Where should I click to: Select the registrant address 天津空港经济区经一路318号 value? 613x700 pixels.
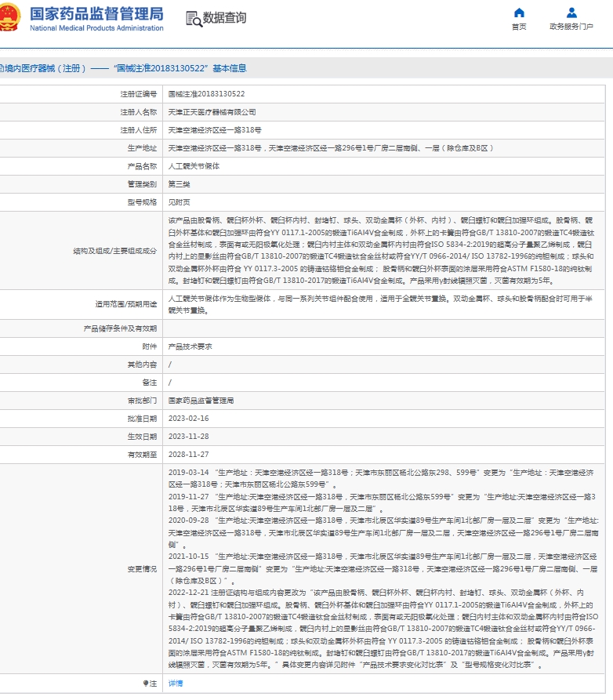tap(215, 130)
